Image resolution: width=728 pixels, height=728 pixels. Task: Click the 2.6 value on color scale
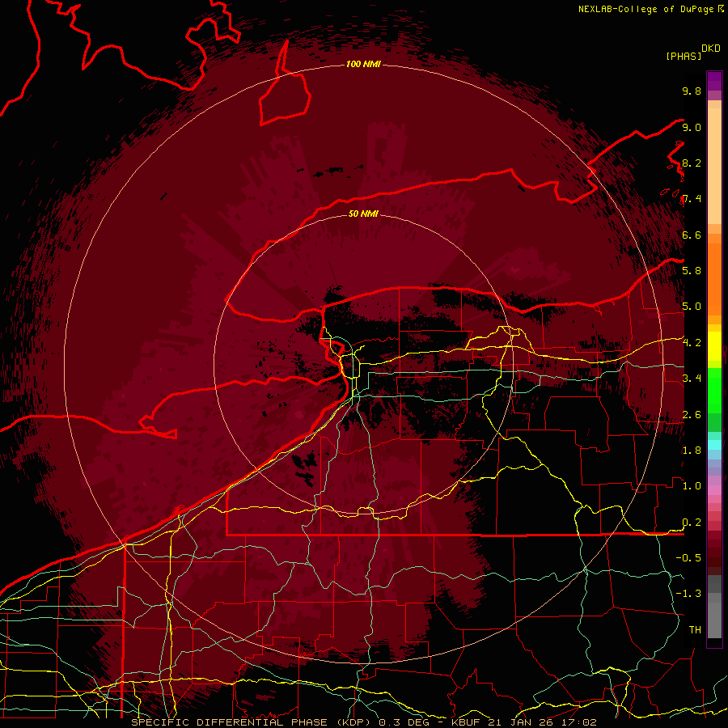tap(692, 414)
